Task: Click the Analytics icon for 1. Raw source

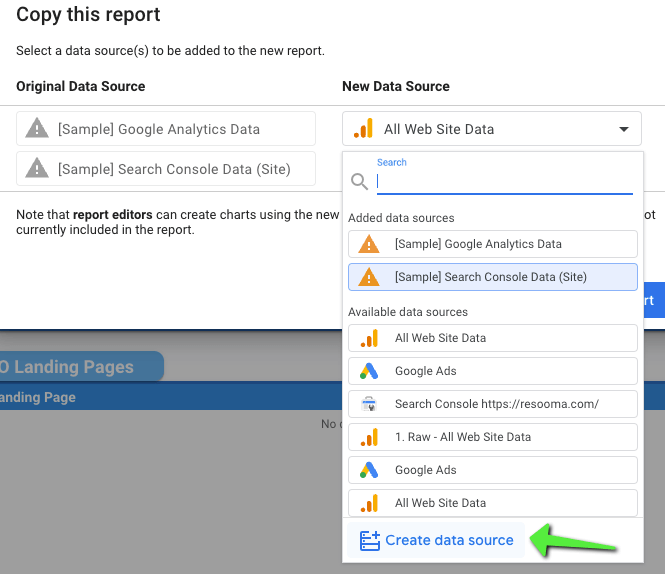Action: (x=369, y=437)
